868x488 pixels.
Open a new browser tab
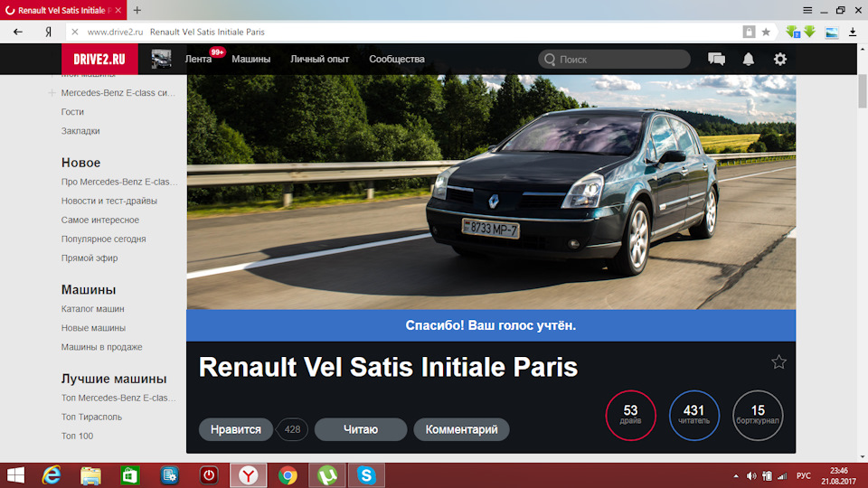coord(137,10)
